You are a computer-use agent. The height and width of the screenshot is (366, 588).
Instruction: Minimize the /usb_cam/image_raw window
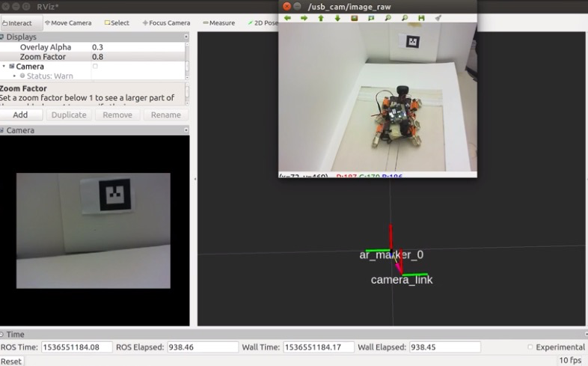pyautogui.click(x=298, y=7)
